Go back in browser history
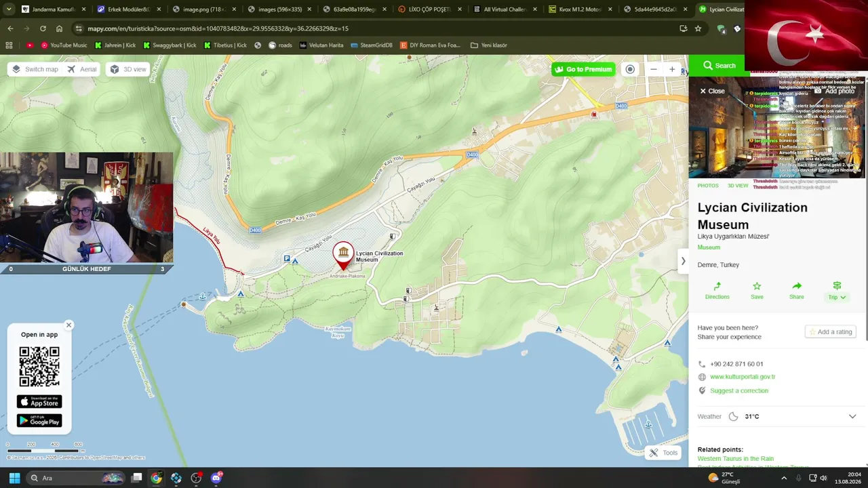 coord(10,28)
